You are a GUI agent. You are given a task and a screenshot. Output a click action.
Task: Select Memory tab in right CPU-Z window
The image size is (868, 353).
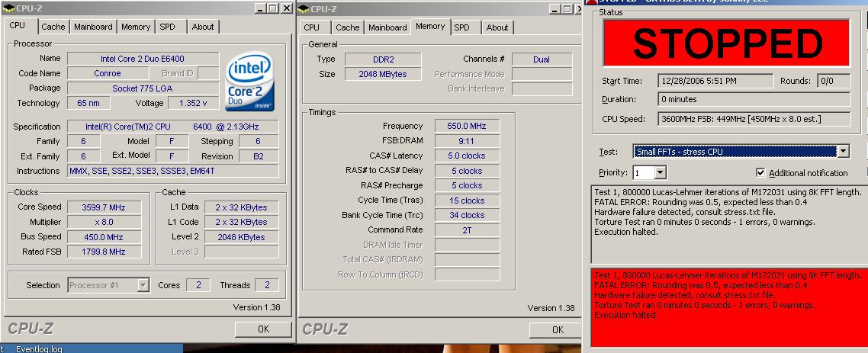(430, 26)
